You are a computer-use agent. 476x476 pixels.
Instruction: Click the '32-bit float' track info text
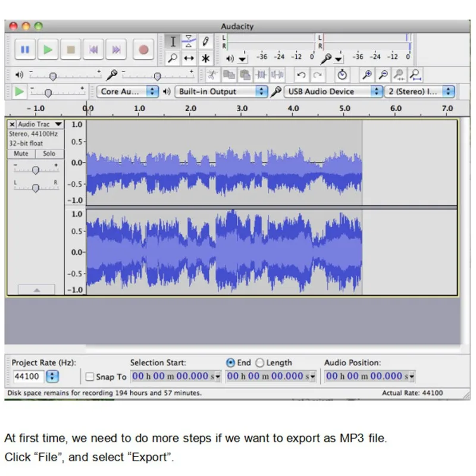26,143
